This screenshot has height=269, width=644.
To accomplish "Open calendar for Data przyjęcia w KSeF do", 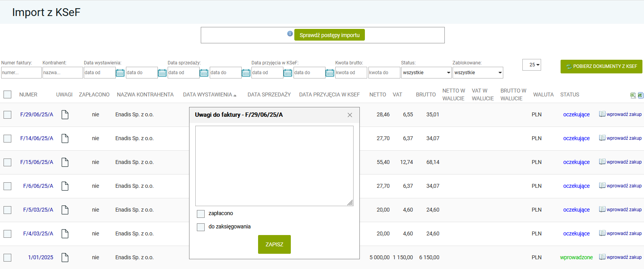I will click(330, 73).
